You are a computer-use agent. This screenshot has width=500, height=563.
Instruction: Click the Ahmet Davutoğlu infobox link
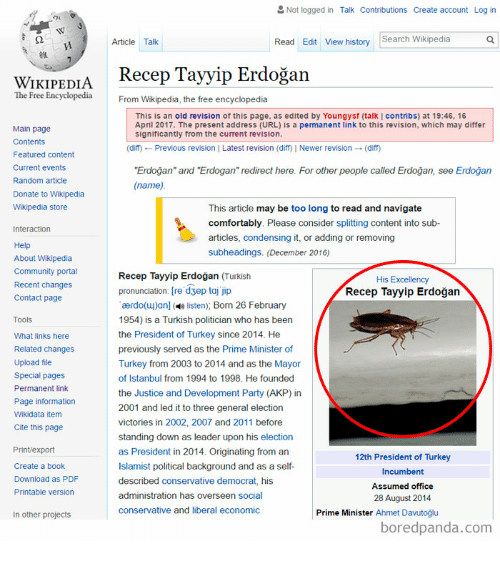point(407,513)
